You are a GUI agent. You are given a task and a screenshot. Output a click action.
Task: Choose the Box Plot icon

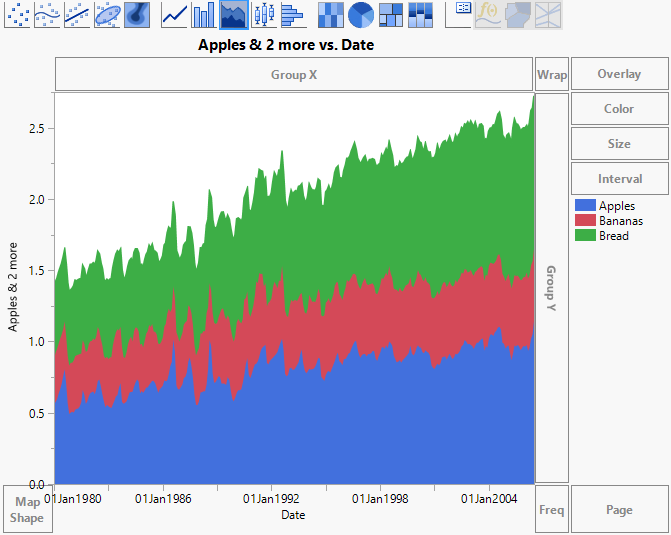tap(263, 14)
